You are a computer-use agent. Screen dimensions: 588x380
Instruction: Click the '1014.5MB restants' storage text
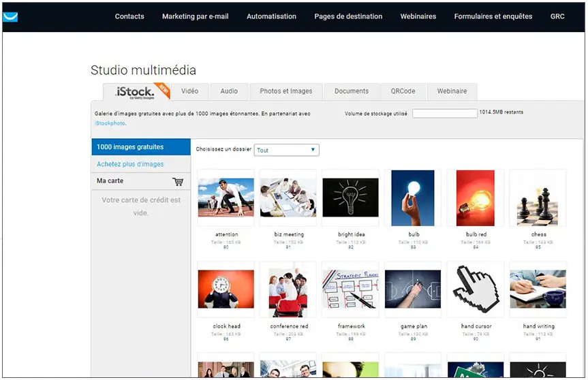pyautogui.click(x=501, y=112)
